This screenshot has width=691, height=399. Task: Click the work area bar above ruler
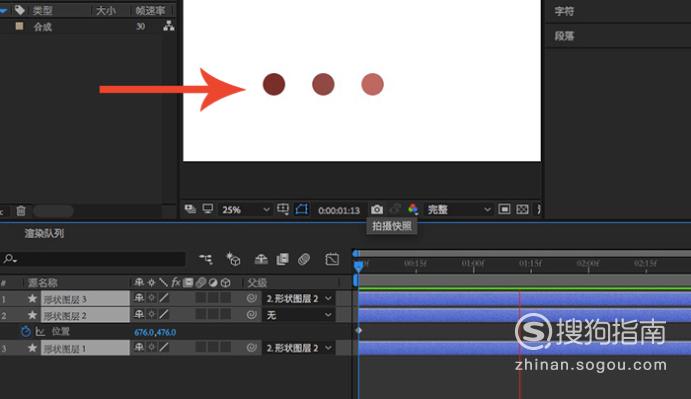click(522, 254)
